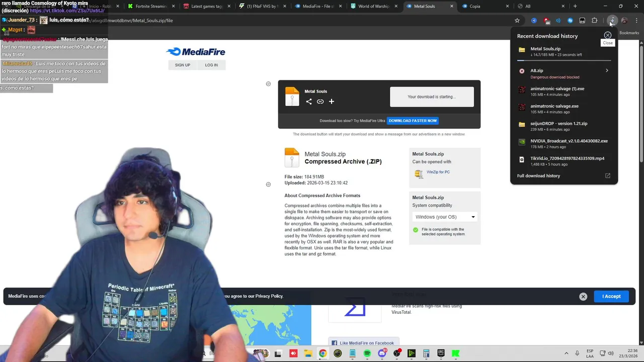Image resolution: width=644 pixels, height=362 pixels.
Task: Dismiss the cookie banner with X icon
Action: point(583,297)
